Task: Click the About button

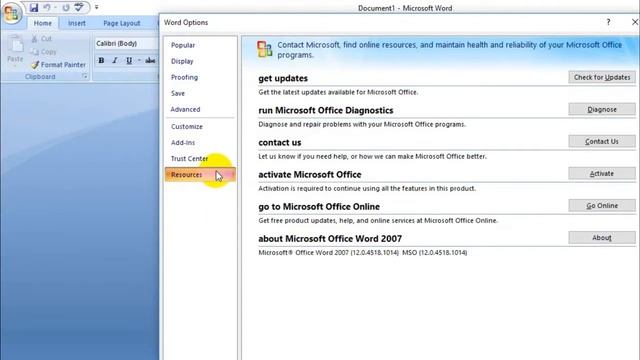Action: [x=602, y=238]
